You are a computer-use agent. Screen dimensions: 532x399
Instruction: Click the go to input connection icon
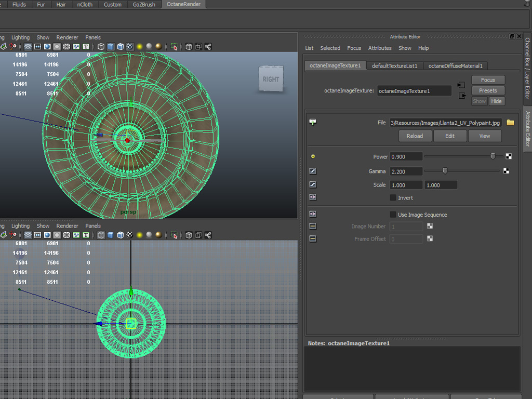click(x=461, y=85)
